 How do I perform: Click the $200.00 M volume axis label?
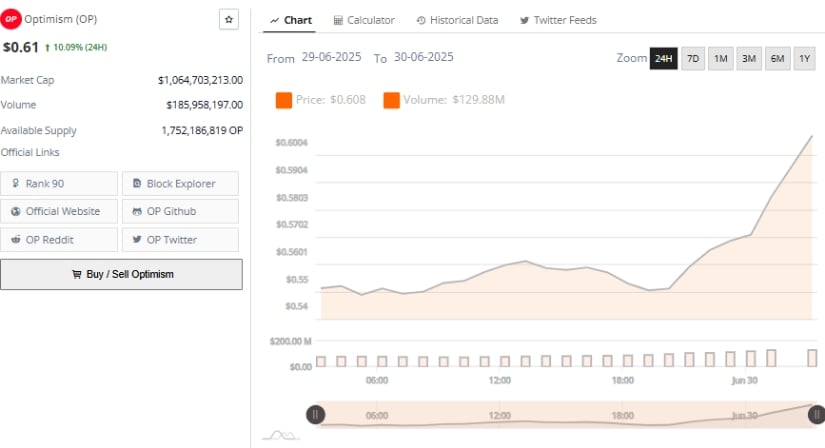tap(290, 341)
